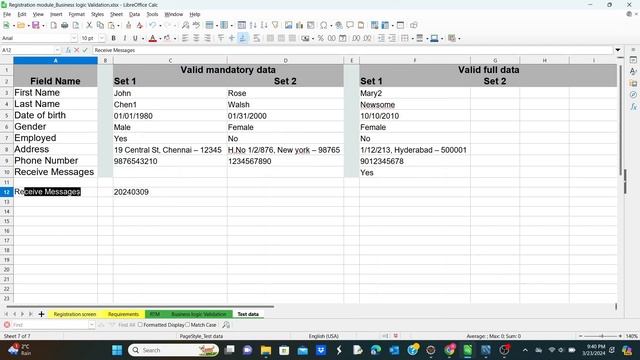The width and height of the screenshot is (640, 360).
Task: Expand the Name Box dropdown showing A12
Action: click(x=57, y=50)
